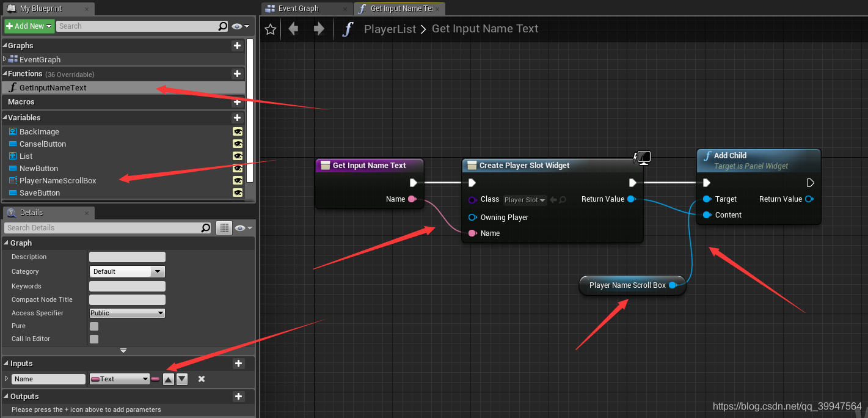Click the bookmark star icon
The image size is (868, 418).
coord(271,29)
